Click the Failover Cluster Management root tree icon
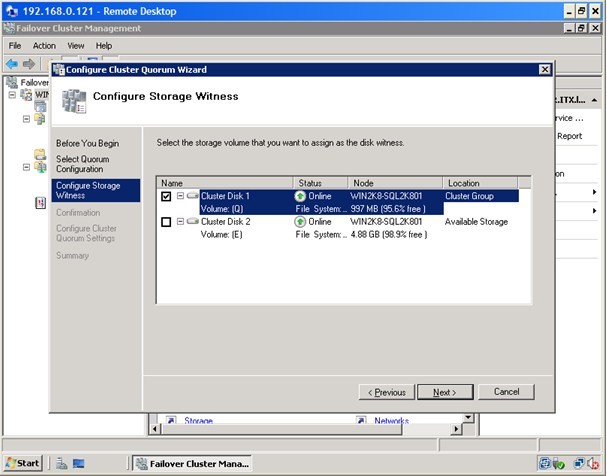Viewport: 607px width, 476px height. pyautogui.click(x=13, y=82)
